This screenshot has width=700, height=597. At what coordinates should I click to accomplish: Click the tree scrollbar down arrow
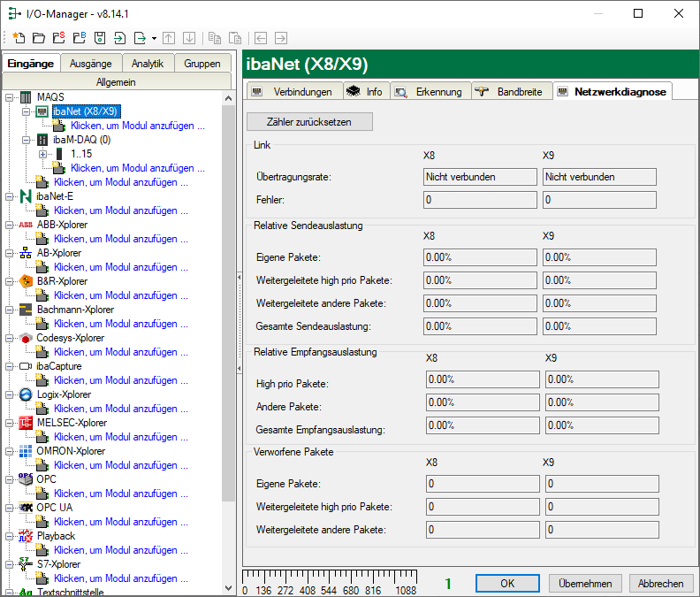pyautogui.click(x=229, y=588)
